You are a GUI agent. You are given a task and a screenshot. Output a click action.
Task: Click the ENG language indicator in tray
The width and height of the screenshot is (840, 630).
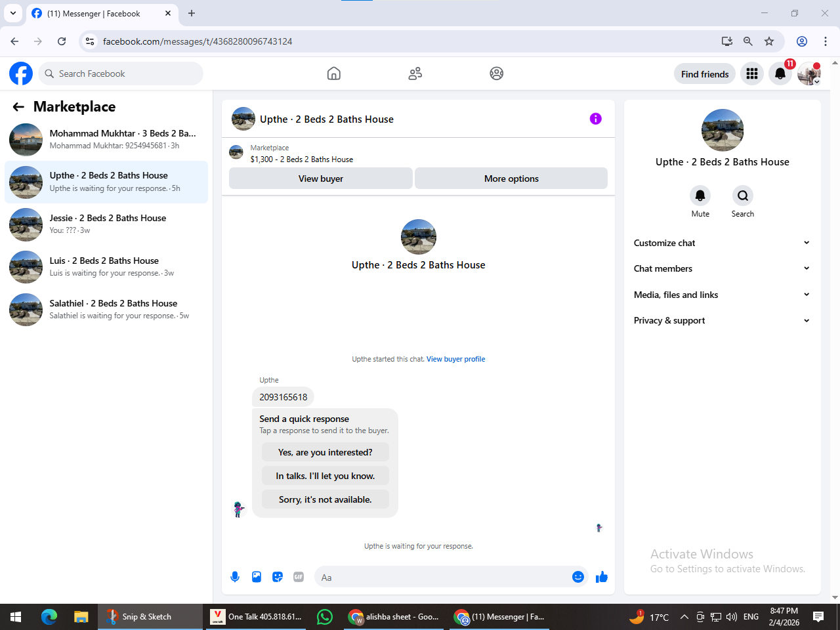pos(751,617)
